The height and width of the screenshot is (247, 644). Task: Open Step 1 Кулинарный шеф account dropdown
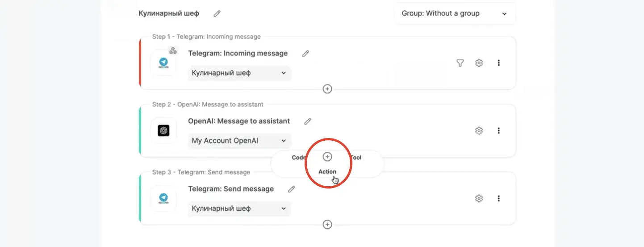239,73
